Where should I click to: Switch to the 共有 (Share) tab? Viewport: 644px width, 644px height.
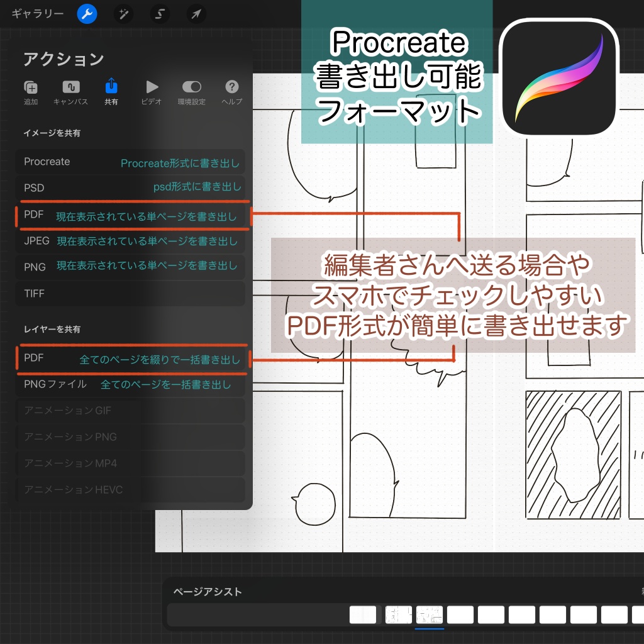pos(111,88)
